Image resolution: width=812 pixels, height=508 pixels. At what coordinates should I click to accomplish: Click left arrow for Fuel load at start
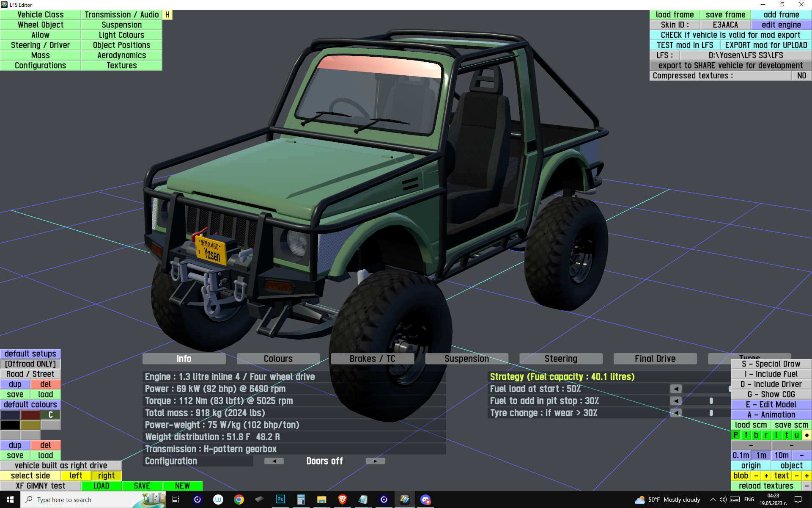pos(676,389)
